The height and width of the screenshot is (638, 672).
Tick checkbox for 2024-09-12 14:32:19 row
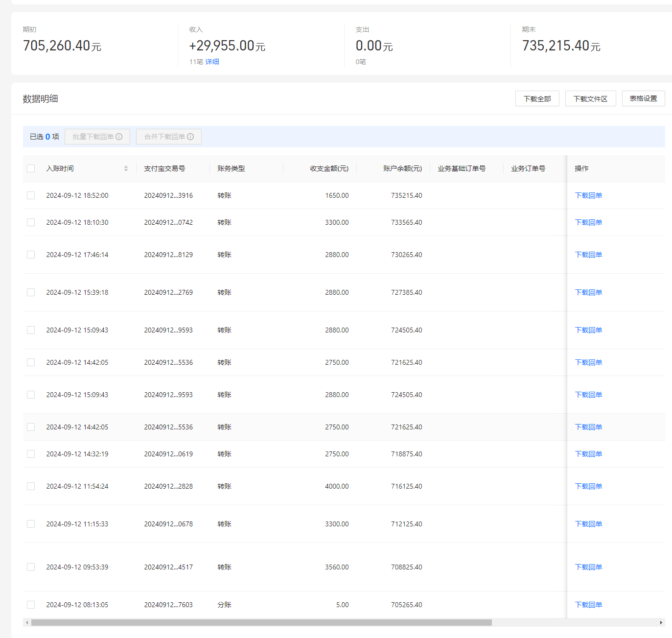tap(31, 454)
